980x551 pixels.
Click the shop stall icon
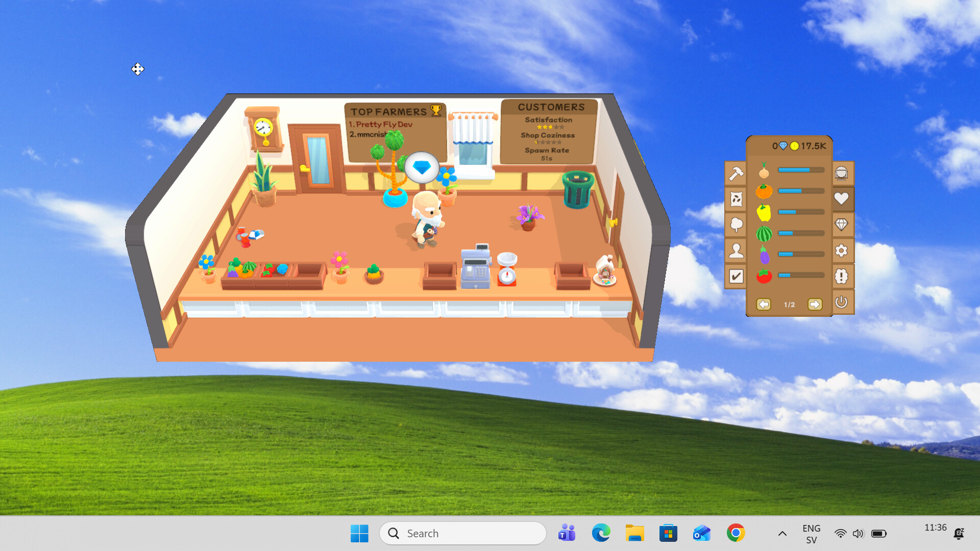(842, 173)
